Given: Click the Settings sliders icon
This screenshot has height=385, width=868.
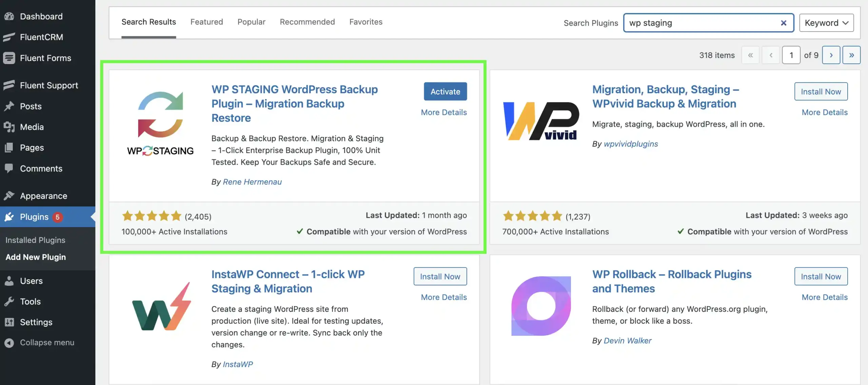Looking at the screenshot, I should 9,322.
